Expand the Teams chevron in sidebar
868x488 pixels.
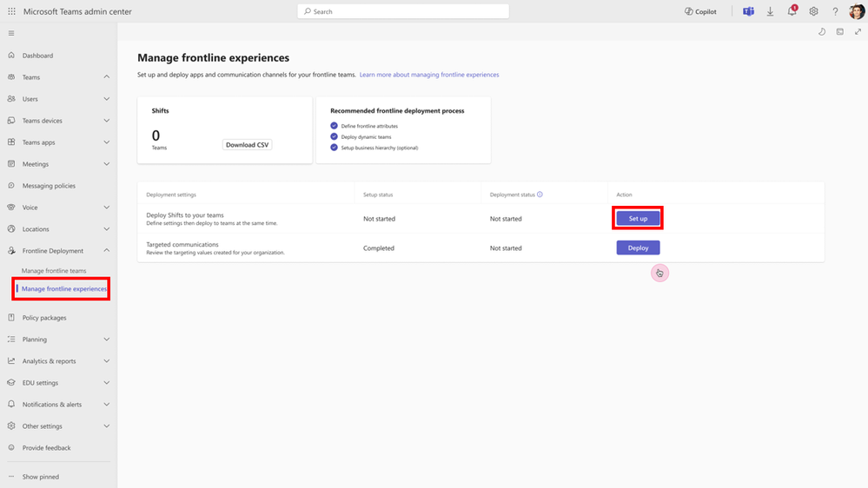click(106, 77)
